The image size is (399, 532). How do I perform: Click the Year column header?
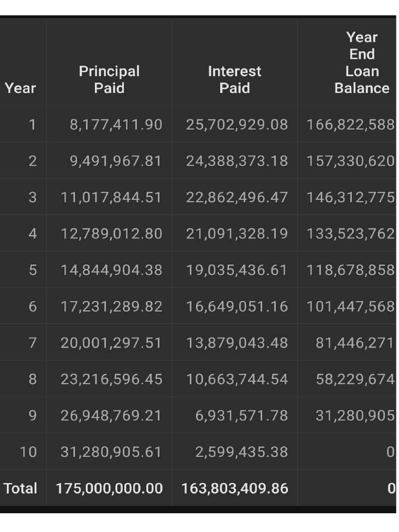click(x=20, y=88)
